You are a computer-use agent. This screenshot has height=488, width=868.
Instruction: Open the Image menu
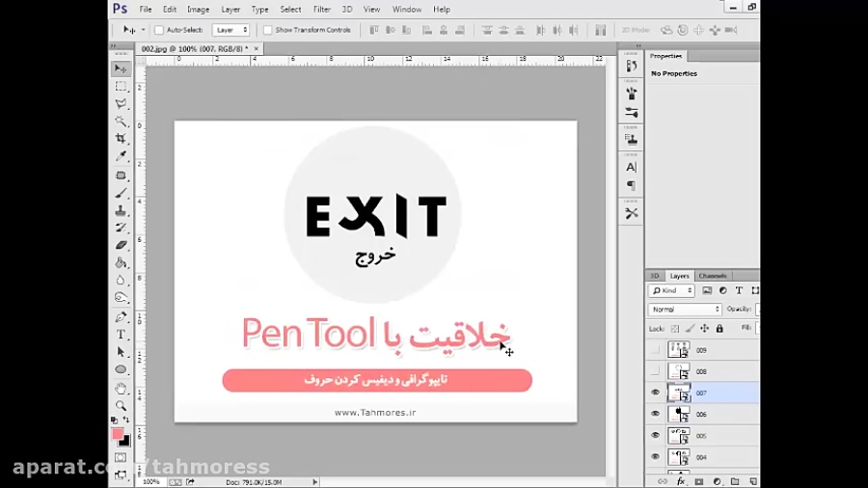click(x=198, y=10)
